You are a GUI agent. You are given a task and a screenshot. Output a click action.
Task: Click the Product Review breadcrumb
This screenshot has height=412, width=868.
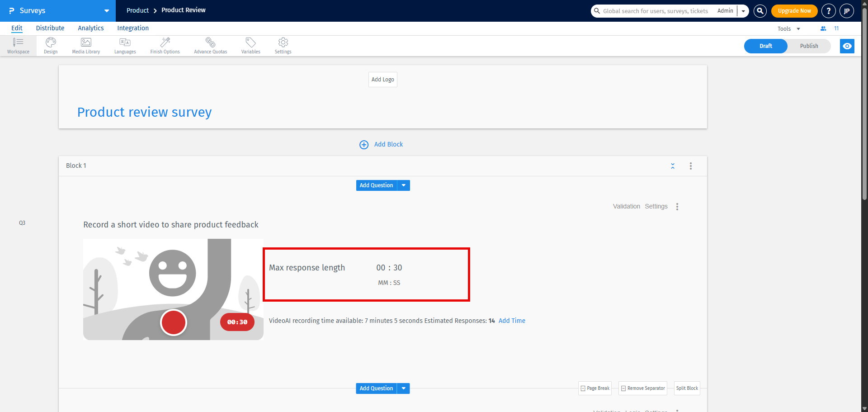pos(184,10)
